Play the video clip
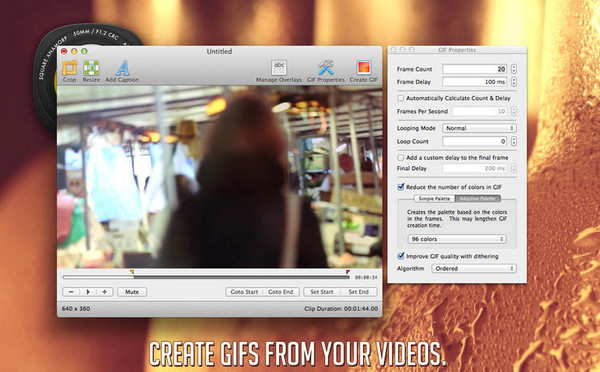600x372 pixels. point(88,292)
